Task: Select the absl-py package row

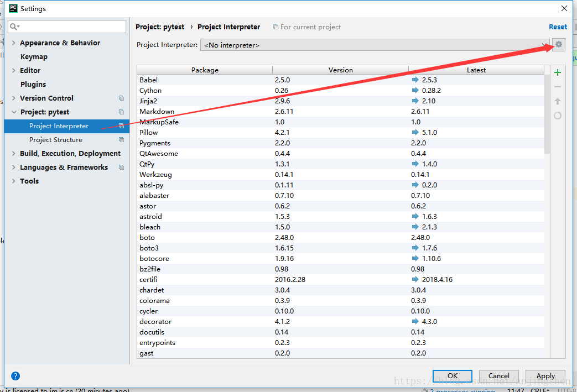Action: pos(341,185)
